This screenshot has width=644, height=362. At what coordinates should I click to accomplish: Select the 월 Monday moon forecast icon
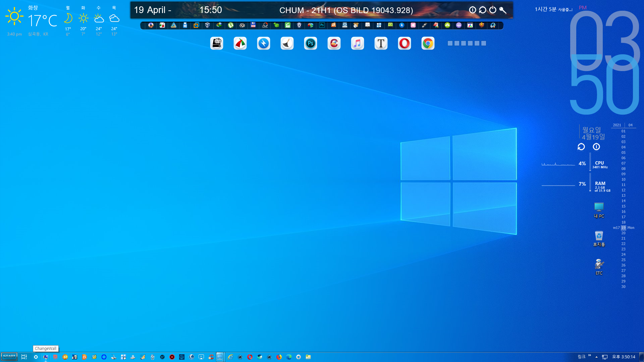(x=68, y=18)
